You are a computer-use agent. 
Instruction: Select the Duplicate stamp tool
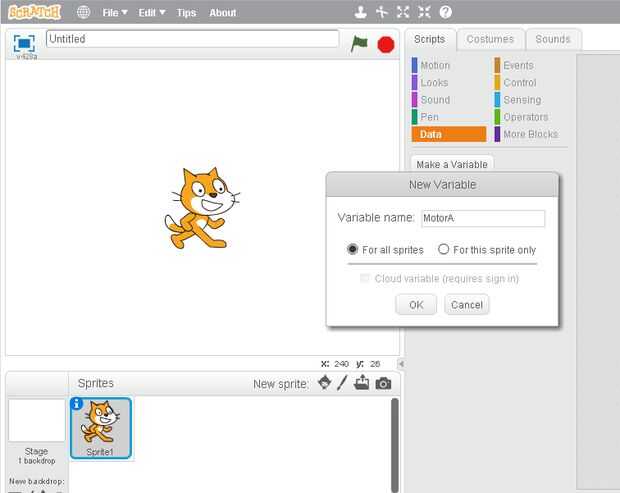pos(360,12)
